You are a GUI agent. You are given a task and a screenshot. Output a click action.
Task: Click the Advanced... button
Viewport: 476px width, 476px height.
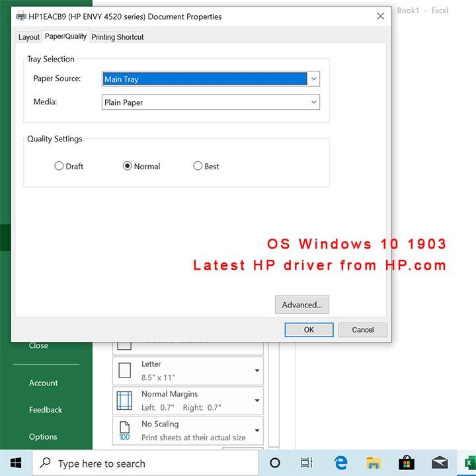click(x=301, y=305)
